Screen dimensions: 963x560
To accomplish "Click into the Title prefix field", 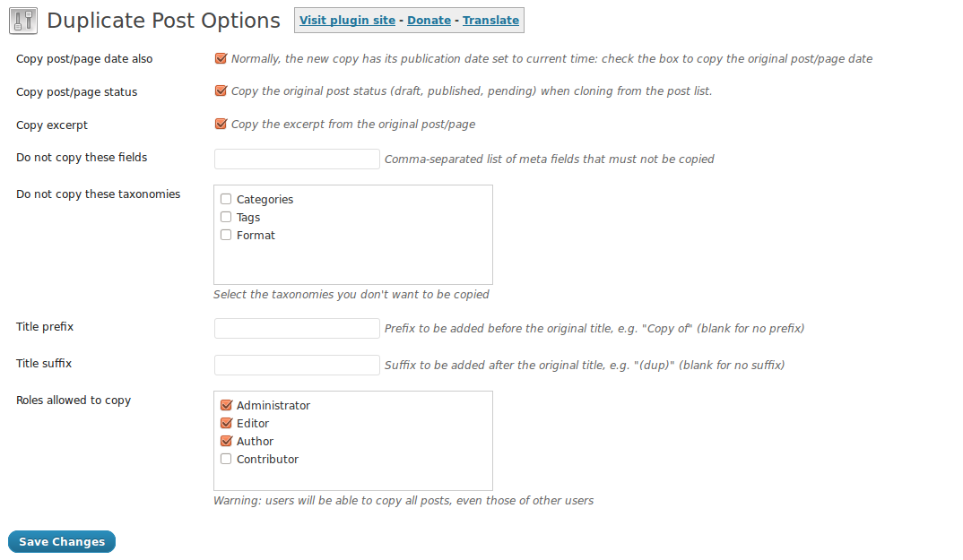I will click(297, 328).
